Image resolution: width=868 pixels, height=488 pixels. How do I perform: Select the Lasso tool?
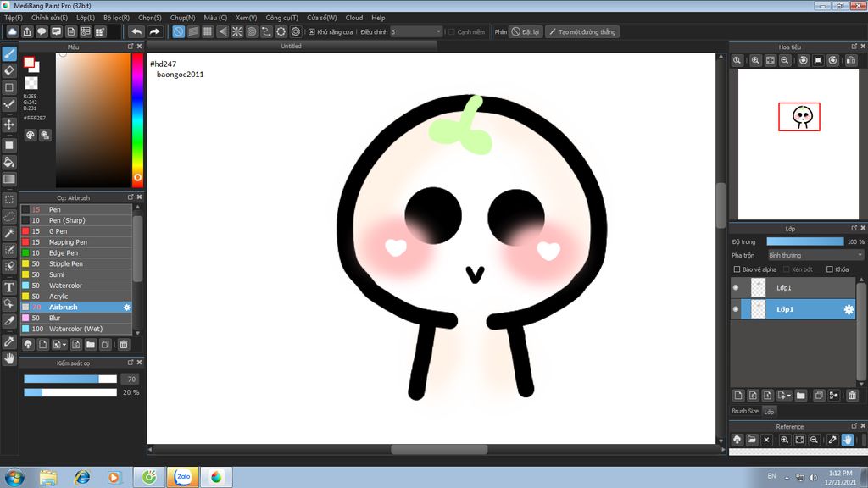pyautogui.click(x=9, y=216)
